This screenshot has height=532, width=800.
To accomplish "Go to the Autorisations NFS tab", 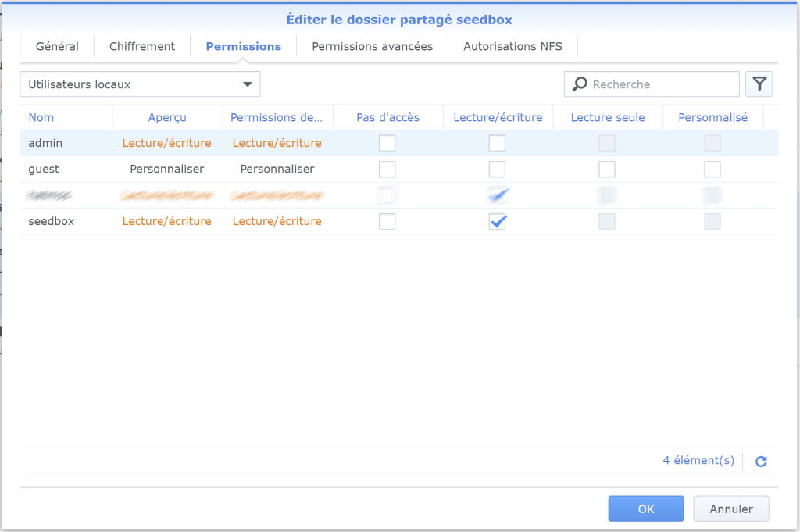I will click(512, 46).
